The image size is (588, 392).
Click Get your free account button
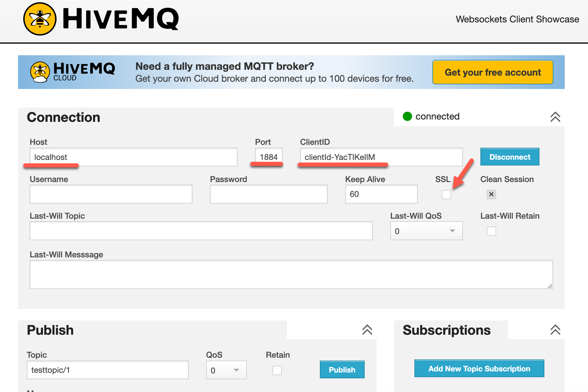(x=493, y=72)
